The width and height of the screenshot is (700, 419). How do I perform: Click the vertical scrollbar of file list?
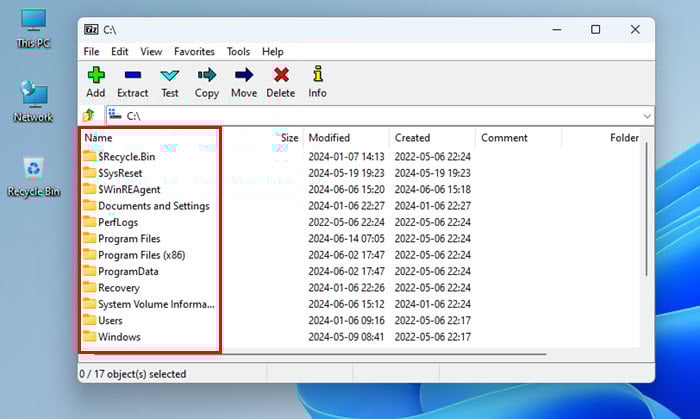click(x=646, y=209)
